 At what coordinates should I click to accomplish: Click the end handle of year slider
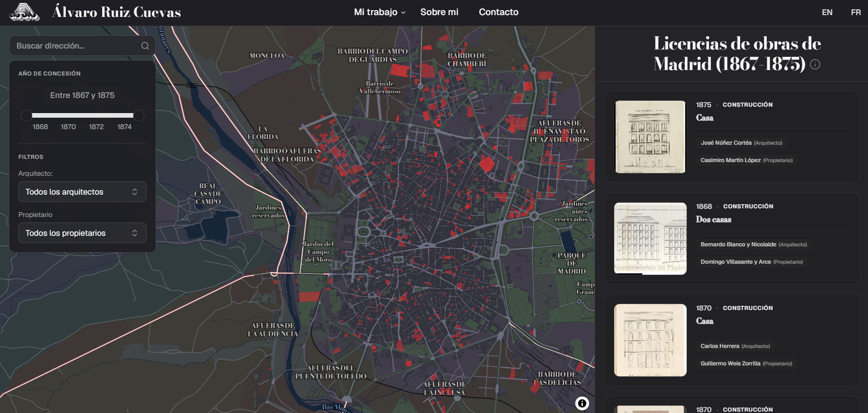click(x=138, y=115)
